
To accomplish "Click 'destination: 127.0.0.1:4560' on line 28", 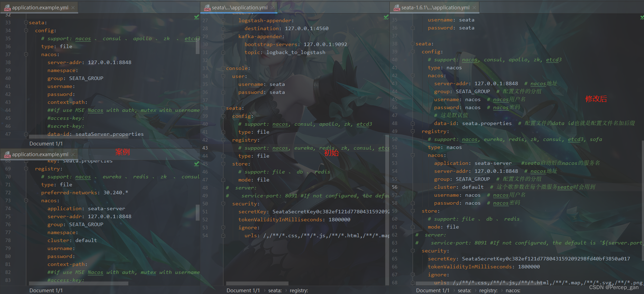I will [286, 28].
